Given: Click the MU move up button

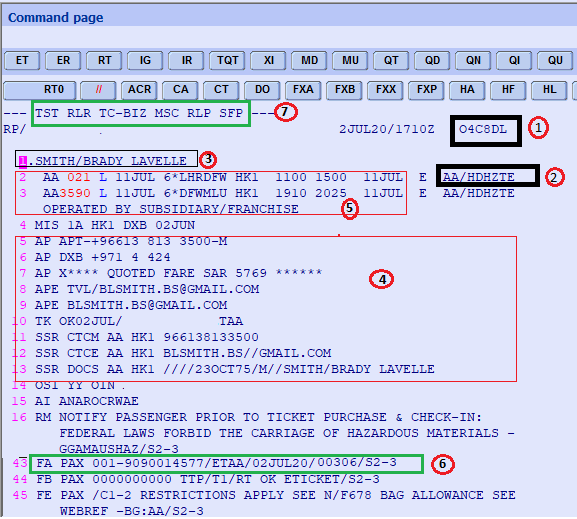Looking at the screenshot, I should coord(350,61).
